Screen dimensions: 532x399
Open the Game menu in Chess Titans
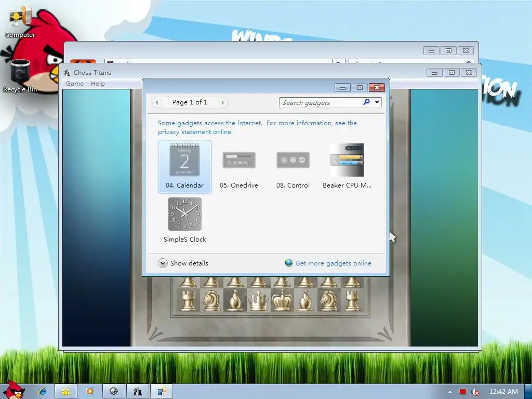pos(75,84)
